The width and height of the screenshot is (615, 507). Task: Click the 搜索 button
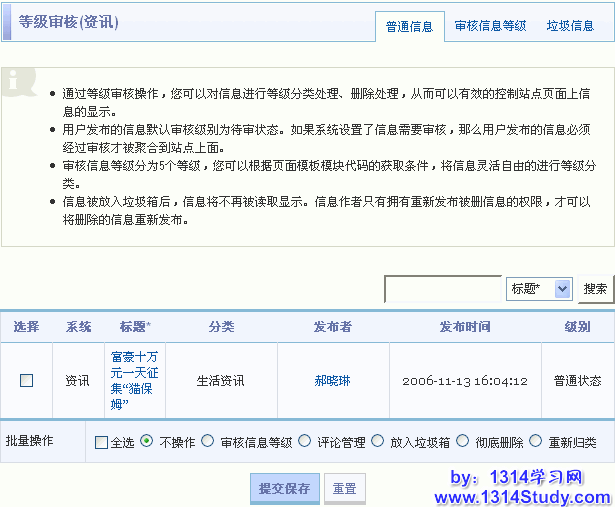click(x=595, y=289)
